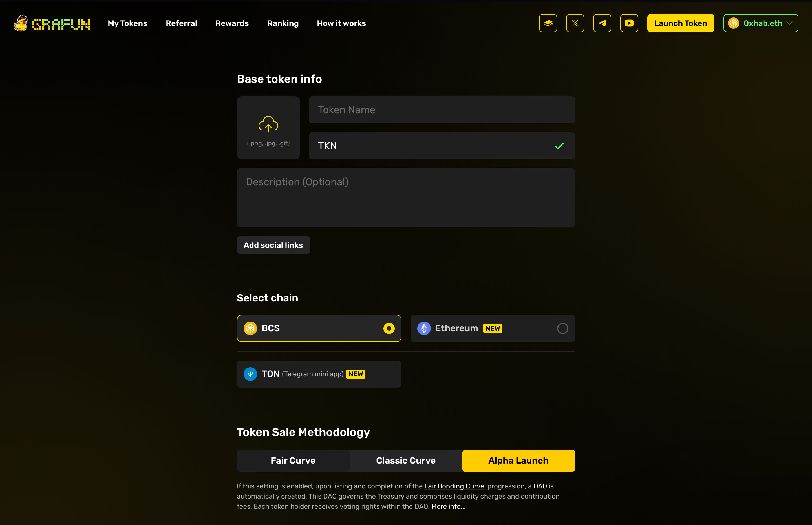Click the Launch Token button
812x525 pixels.
(x=680, y=23)
